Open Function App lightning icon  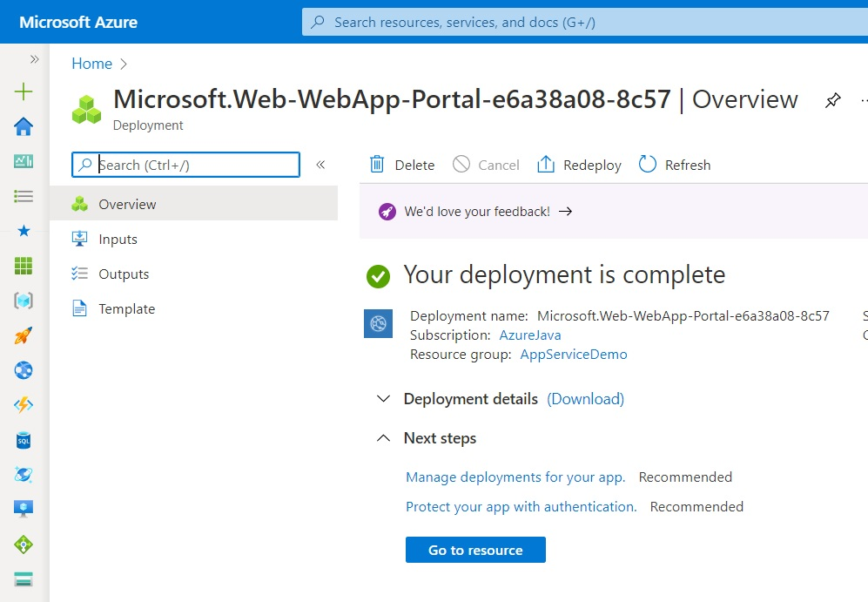(24, 405)
